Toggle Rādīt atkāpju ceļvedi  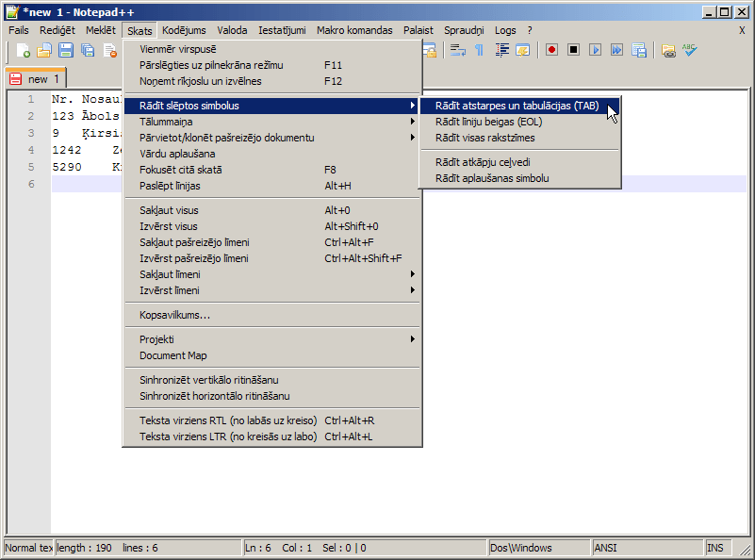click(x=520, y=162)
